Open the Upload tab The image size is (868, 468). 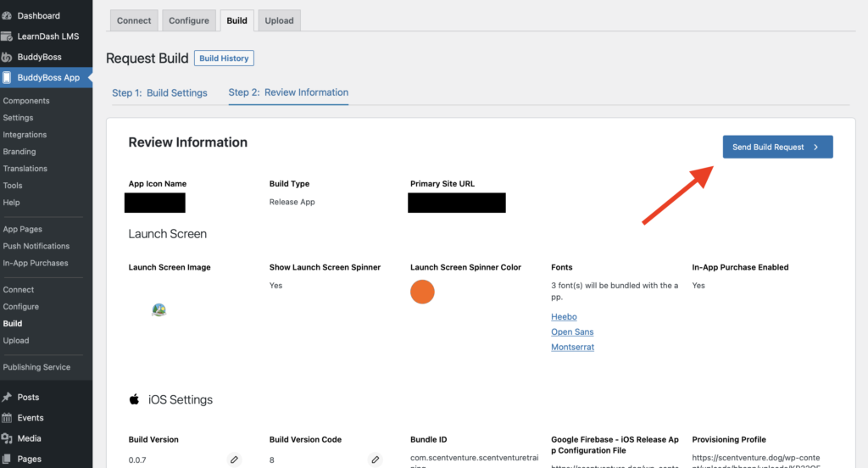point(279,20)
